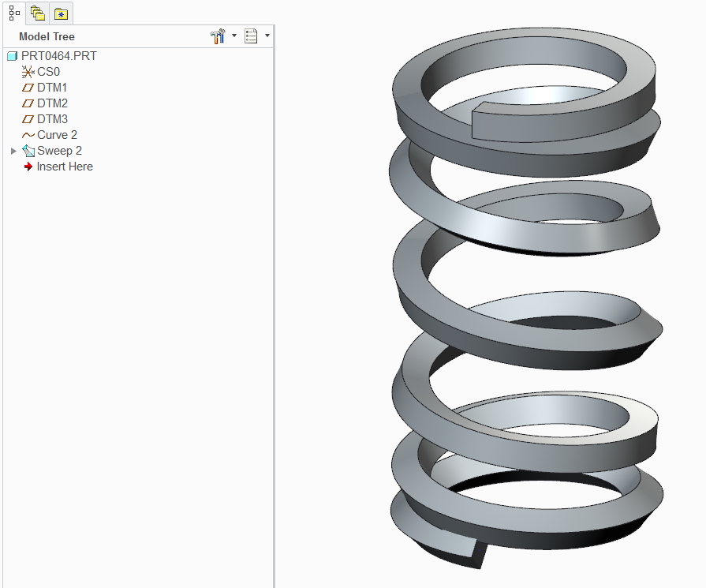Screen dimensions: 706x588
Task: Select PRT0464.PRT root node text
Action: click(59, 56)
